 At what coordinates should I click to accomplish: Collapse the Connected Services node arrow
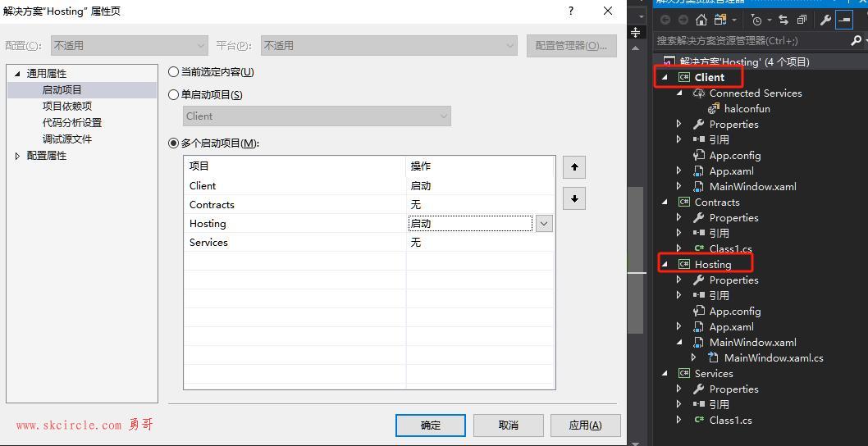pos(679,93)
